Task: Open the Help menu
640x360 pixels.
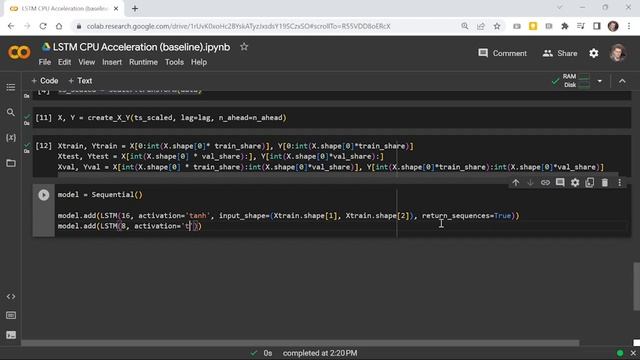Action: pos(199,62)
